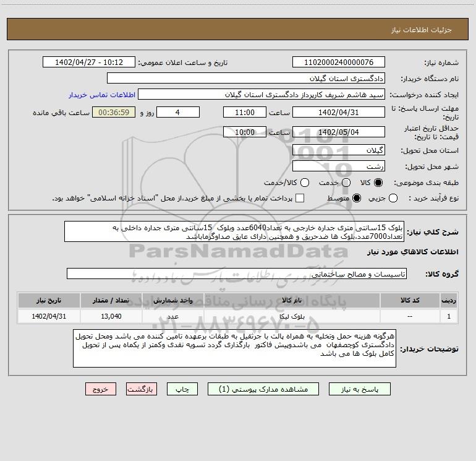Click the goods group field تاسیسات و مصالح ساختمانی
This screenshot has width=476, height=461.
pos(237,274)
